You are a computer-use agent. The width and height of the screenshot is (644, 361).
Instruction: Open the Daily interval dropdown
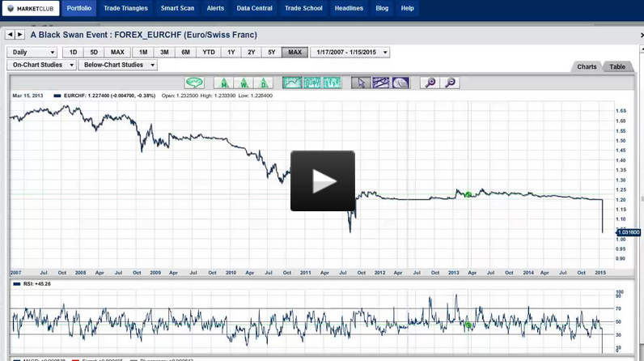(x=32, y=53)
